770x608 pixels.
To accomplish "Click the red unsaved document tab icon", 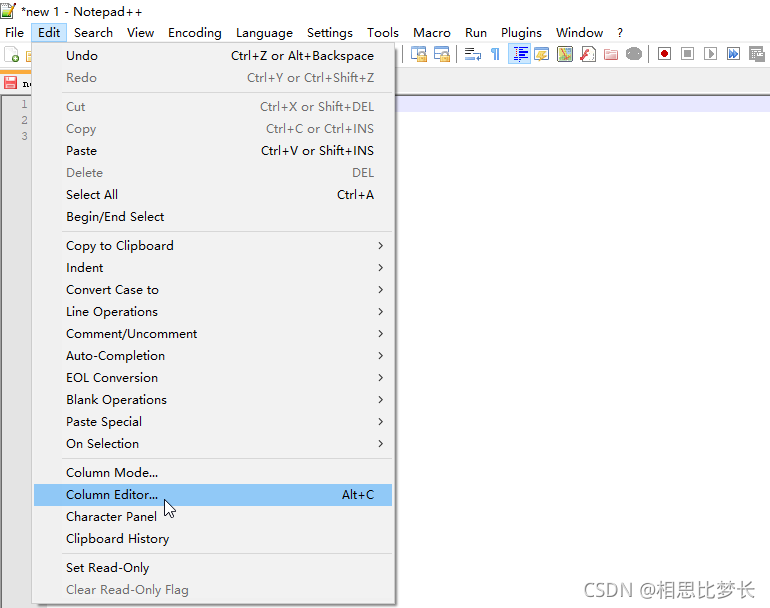I will (10, 83).
